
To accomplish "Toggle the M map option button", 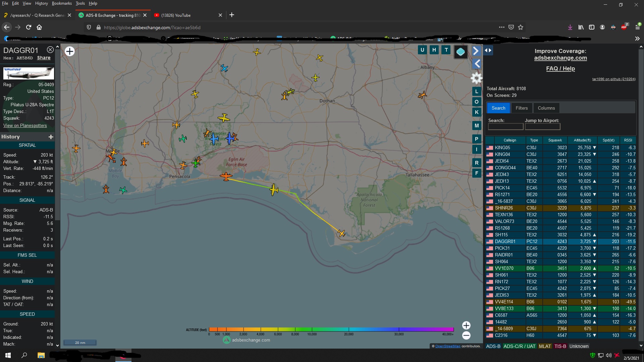I will [477, 126].
